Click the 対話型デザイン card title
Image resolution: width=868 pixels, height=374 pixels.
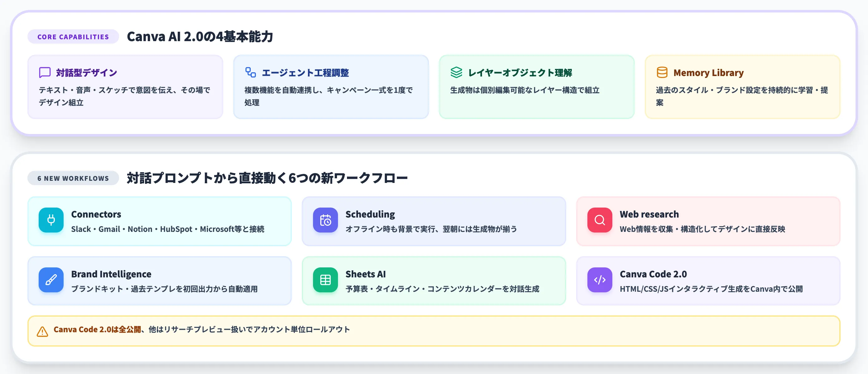click(x=87, y=73)
